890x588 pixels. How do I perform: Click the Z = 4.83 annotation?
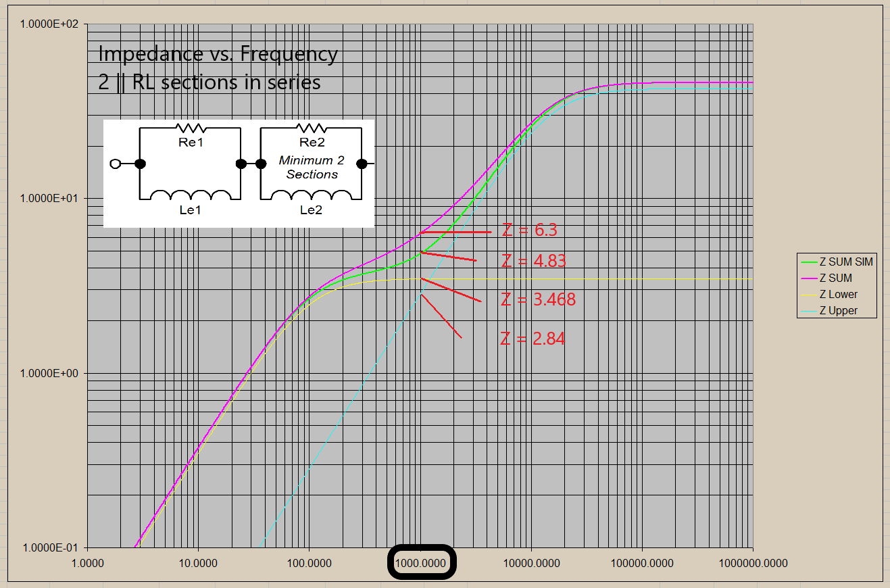[x=533, y=261]
